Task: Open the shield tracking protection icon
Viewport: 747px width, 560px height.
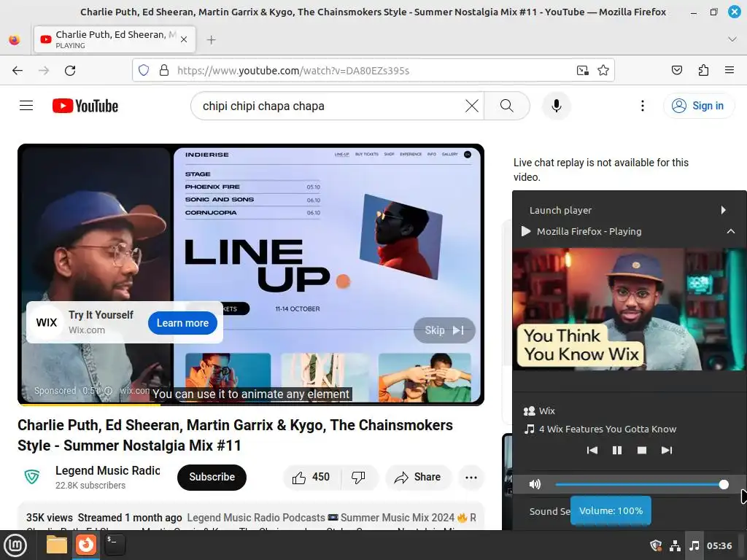Action: (x=144, y=71)
